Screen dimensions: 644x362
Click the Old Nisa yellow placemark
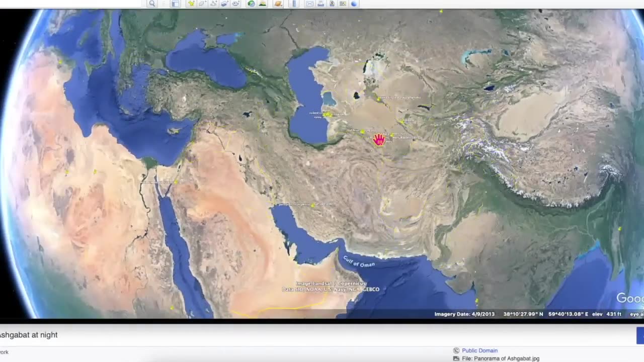click(x=362, y=131)
